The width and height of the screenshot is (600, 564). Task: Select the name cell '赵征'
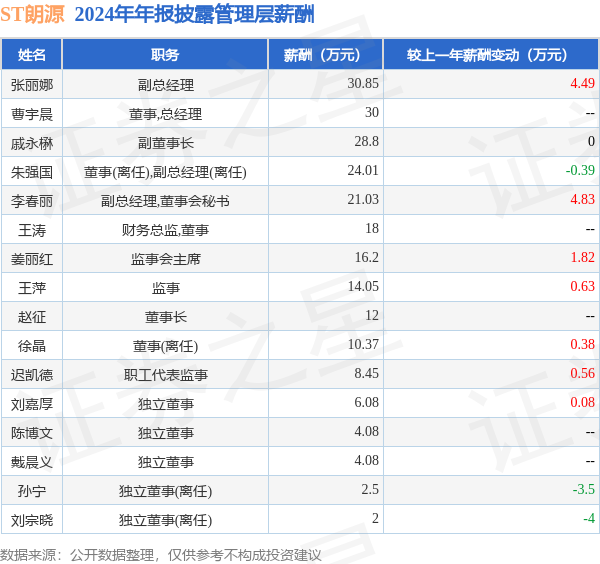(32, 317)
